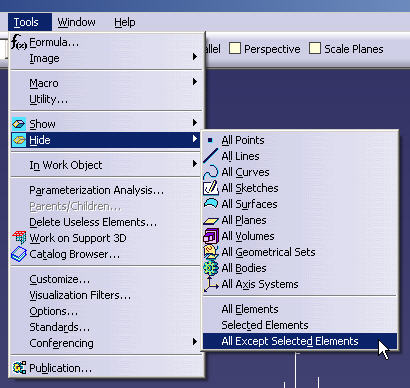
Task: Expand the Show submenu arrow
Action: pos(195,123)
